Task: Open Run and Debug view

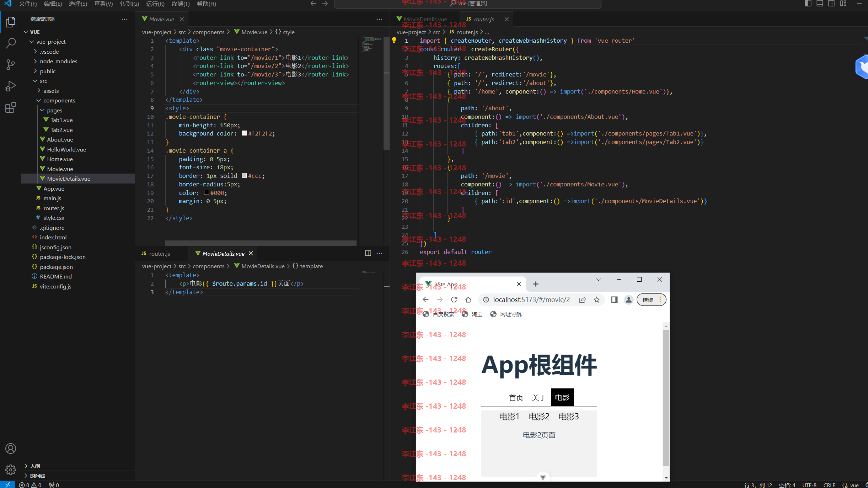Action: (11, 86)
